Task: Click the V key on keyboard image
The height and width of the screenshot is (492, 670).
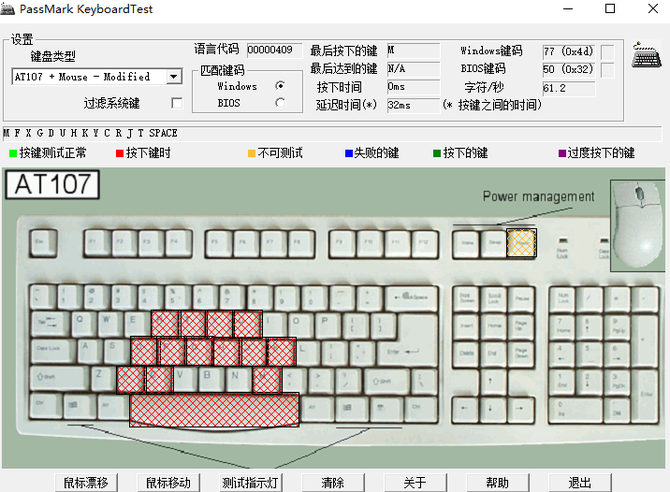Action: point(185,380)
